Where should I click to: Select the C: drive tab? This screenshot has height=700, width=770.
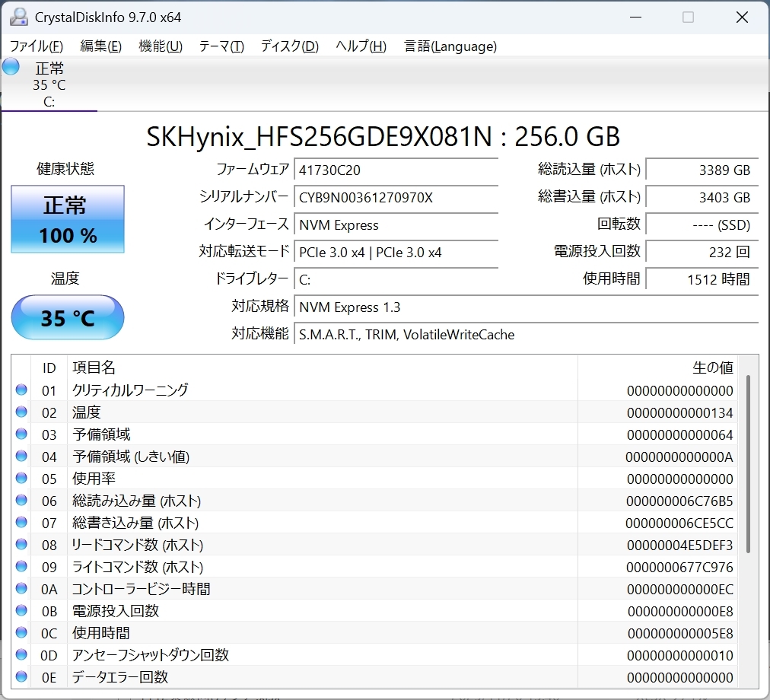pyautogui.click(x=49, y=84)
